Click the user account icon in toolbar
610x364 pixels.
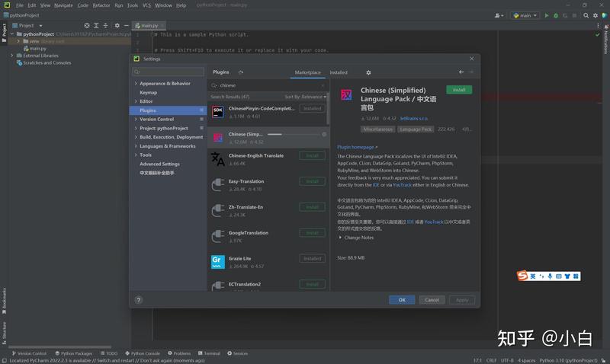[499, 15]
